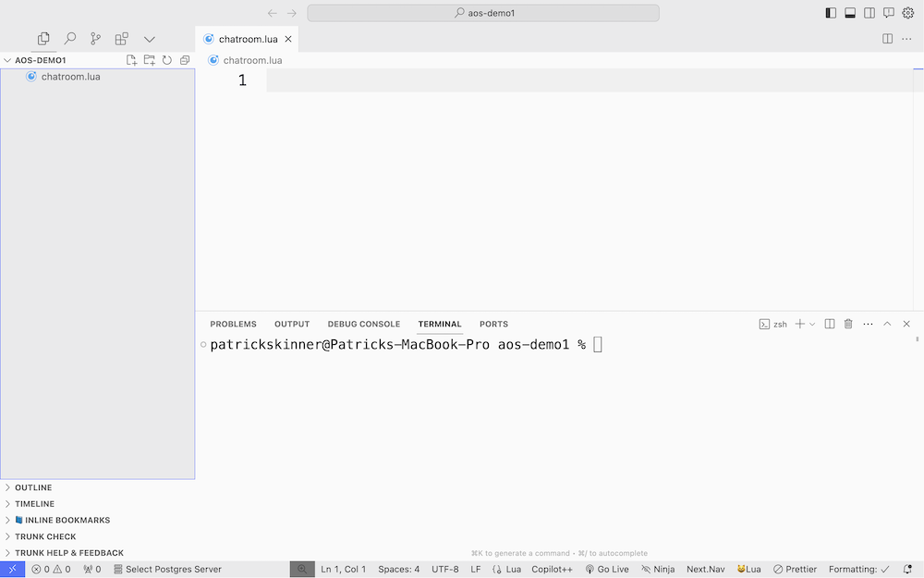Launch Go Live from the status bar

[607, 569]
